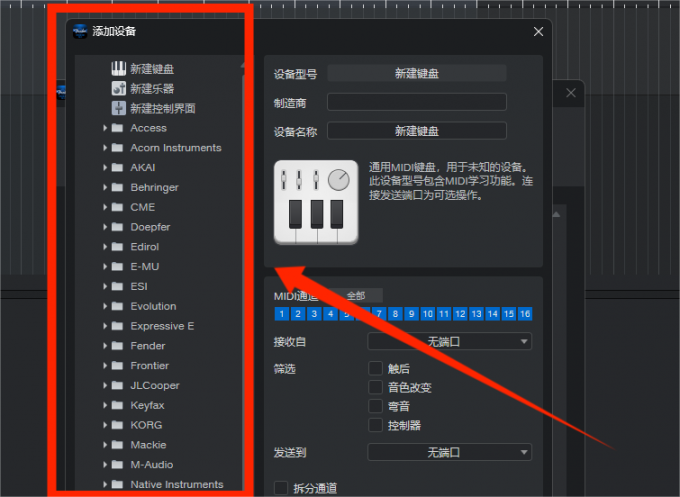
Task: Close the 添加设备 dialog
Action: click(538, 32)
